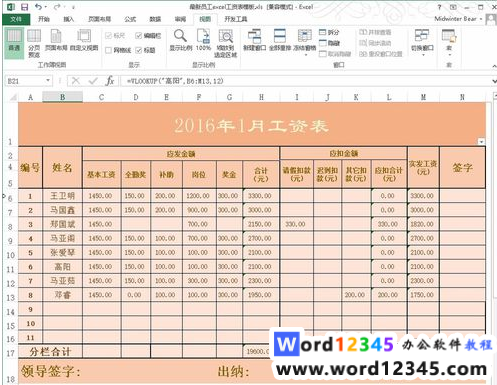The image size is (497, 385).
Task: Select column H header
Action: tap(261, 97)
